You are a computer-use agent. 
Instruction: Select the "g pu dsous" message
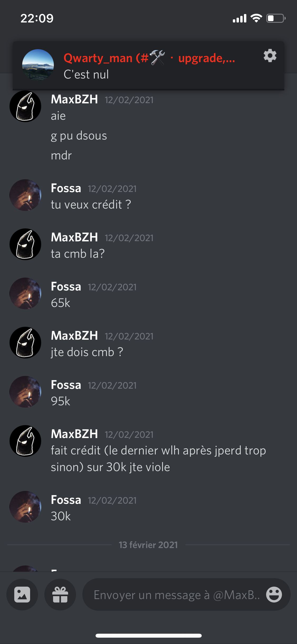click(79, 136)
